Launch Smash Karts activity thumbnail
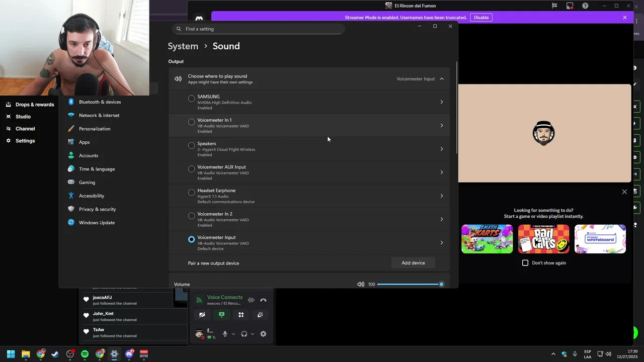The image size is (644, 362). coord(487,239)
